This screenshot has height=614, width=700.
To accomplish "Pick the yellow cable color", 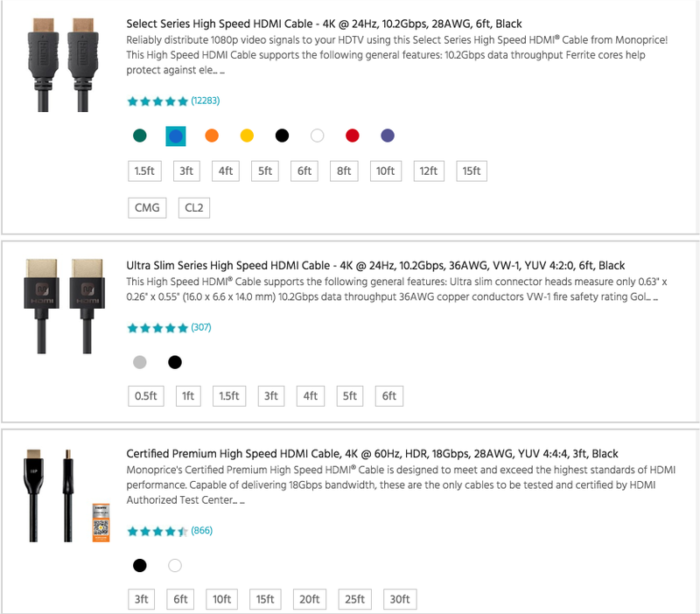I will pos(247,136).
